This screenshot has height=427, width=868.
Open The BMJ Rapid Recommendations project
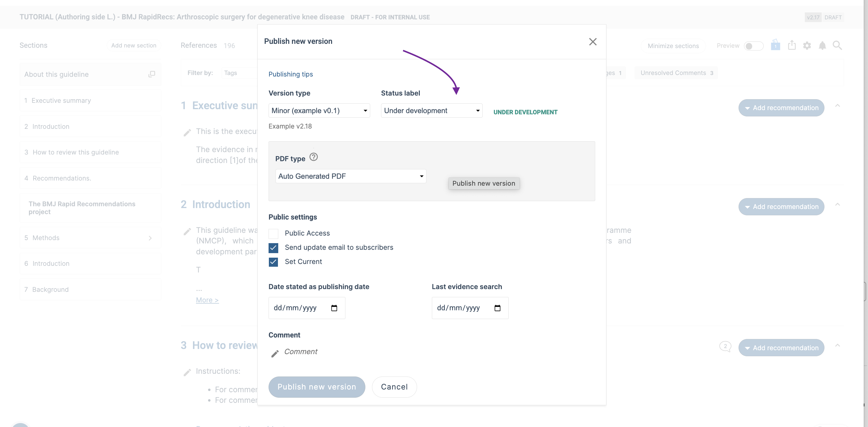90,208
